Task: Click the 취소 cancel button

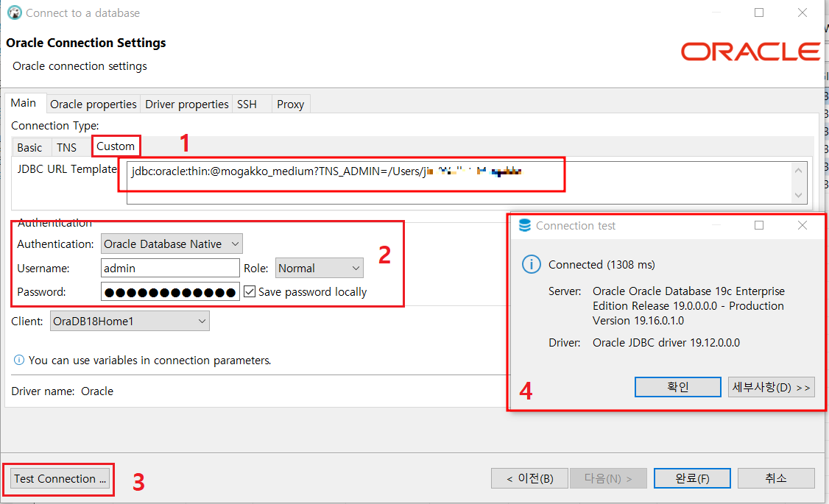Action: (x=775, y=479)
